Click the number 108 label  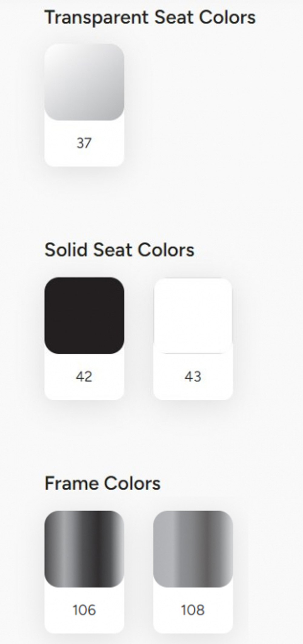click(193, 610)
